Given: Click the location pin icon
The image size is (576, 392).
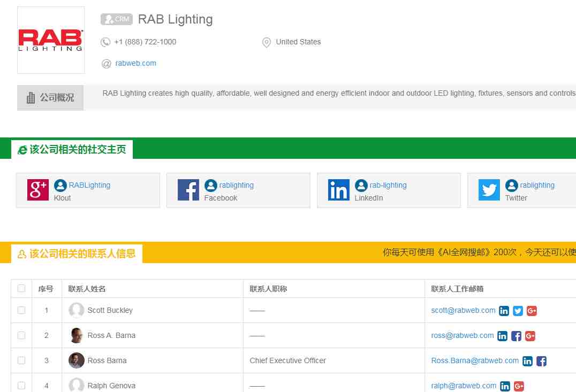Looking at the screenshot, I should pyautogui.click(x=267, y=42).
